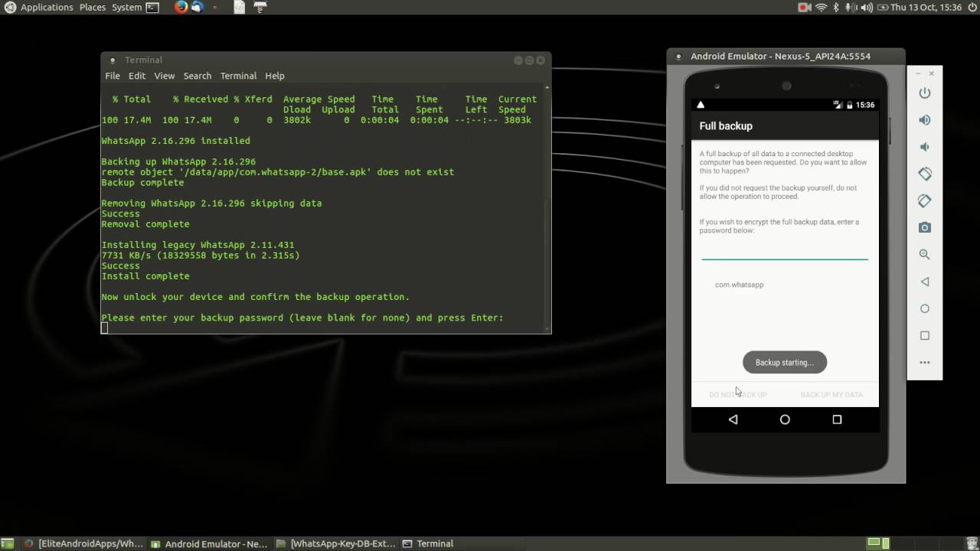980x551 pixels.
Task: Click the 'WhatsApp 2.16.296 installed' terminal line
Action: [176, 141]
